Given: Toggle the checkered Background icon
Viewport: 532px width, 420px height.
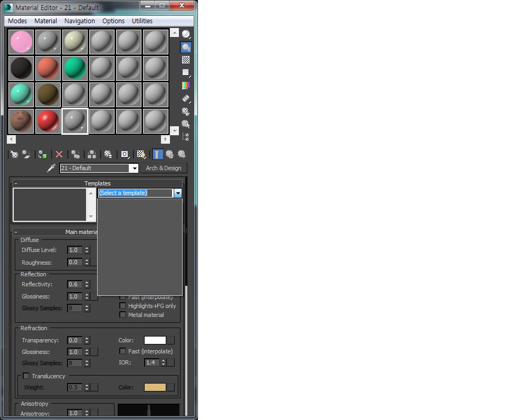Looking at the screenshot, I should click(x=186, y=60).
